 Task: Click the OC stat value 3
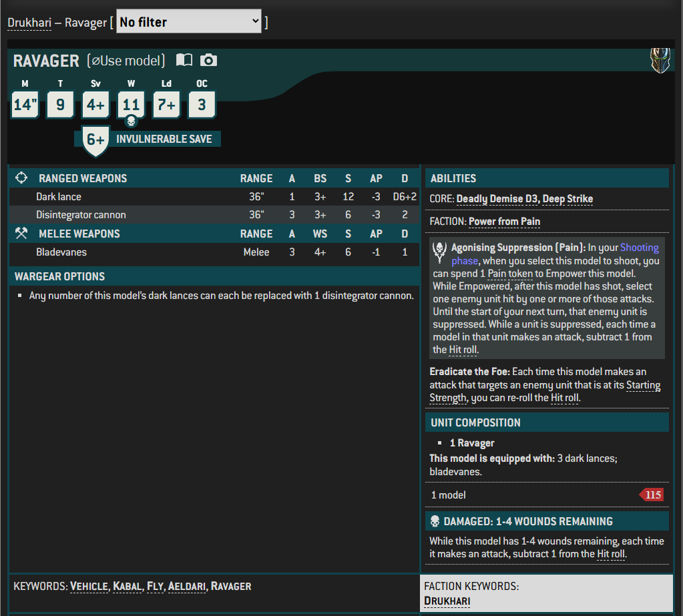[202, 105]
